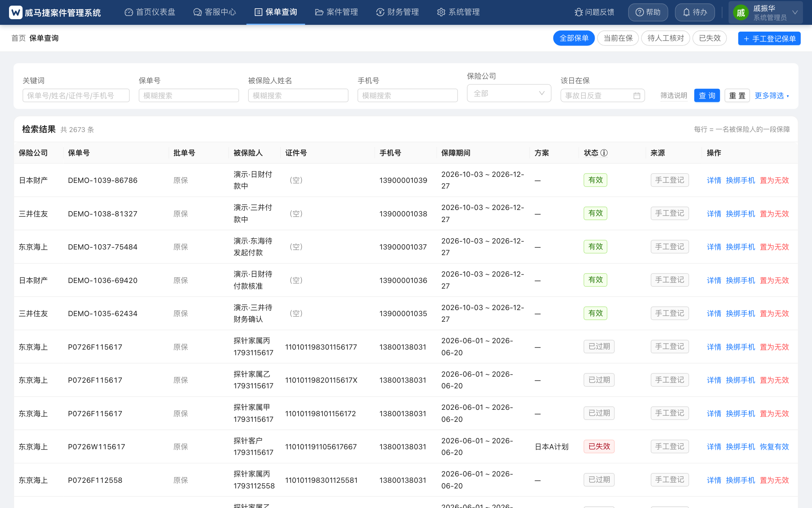Open 财务管理 menu item

[397, 12]
